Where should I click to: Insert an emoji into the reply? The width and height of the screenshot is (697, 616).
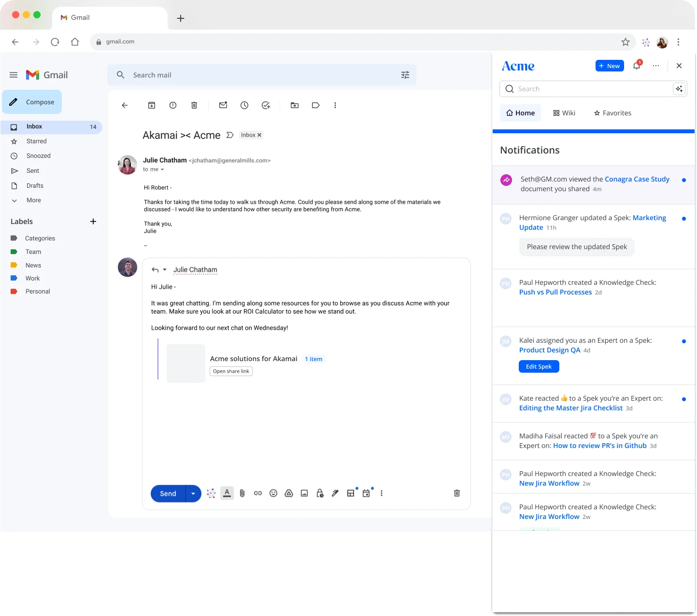(273, 493)
